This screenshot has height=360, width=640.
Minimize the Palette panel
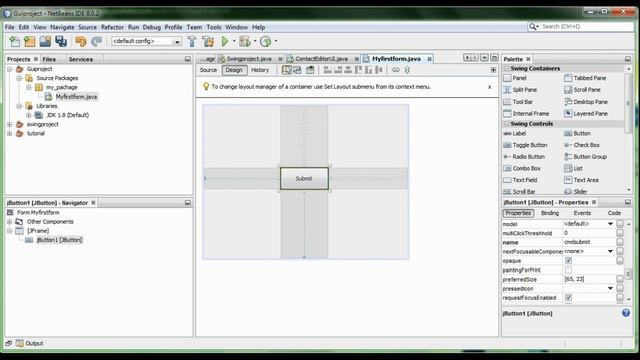(628, 59)
